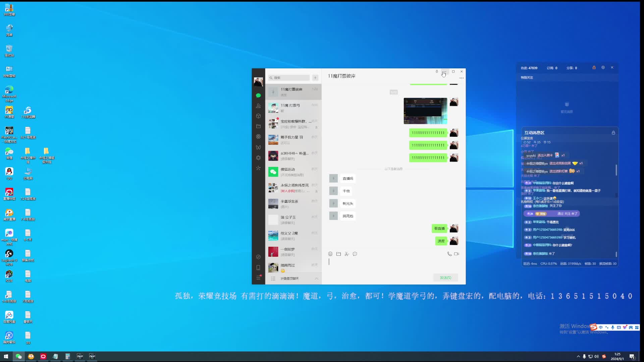
Task: Click the 发送(S) send button
Action: (x=445, y=278)
